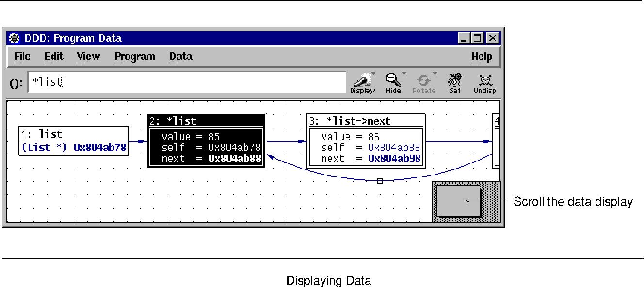This screenshot has width=644, height=289.
Task: Click the data display panner square
Action: [458, 201]
